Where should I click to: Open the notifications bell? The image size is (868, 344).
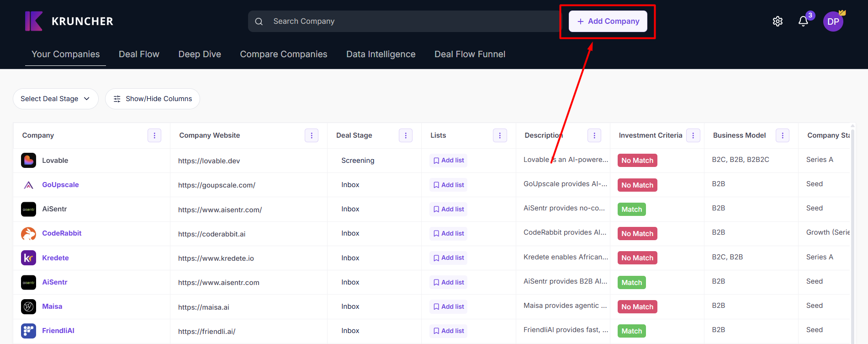pyautogui.click(x=803, y=21)
